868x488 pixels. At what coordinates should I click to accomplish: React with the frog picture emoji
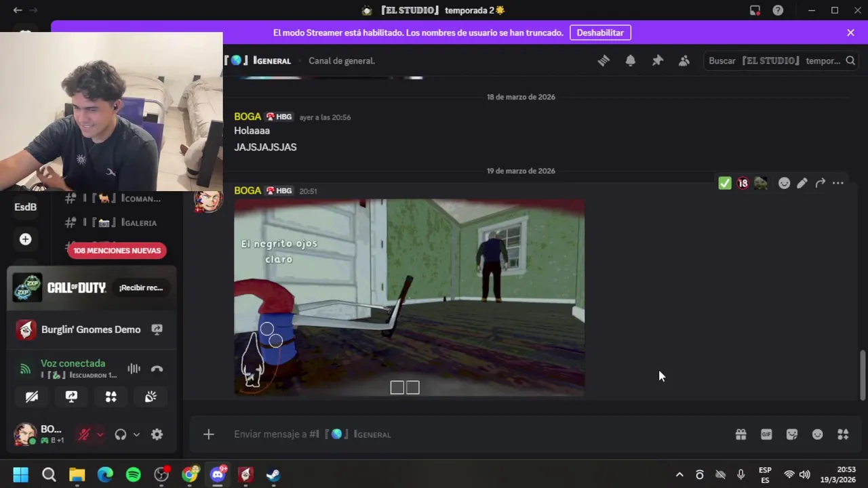761,183
